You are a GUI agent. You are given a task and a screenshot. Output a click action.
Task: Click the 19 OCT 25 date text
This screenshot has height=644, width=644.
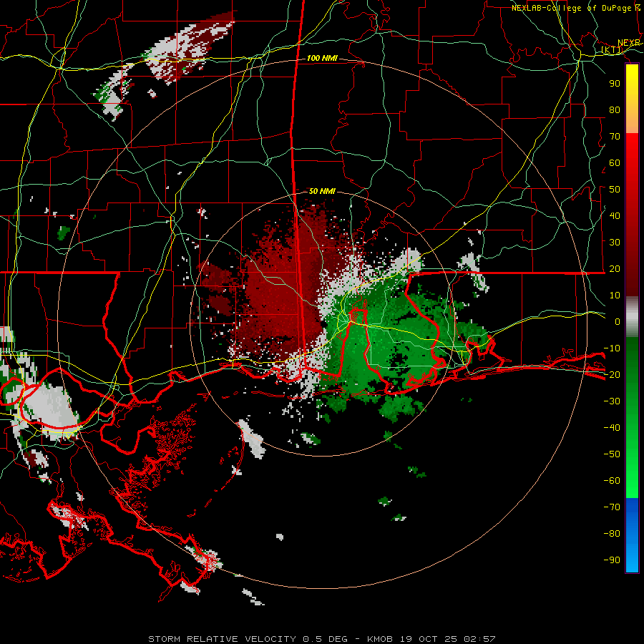(428, 639)
